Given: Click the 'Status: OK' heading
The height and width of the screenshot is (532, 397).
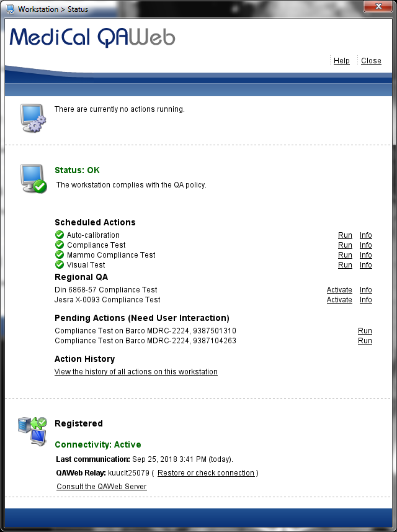Looking at the screenshot, I should 77,170.
